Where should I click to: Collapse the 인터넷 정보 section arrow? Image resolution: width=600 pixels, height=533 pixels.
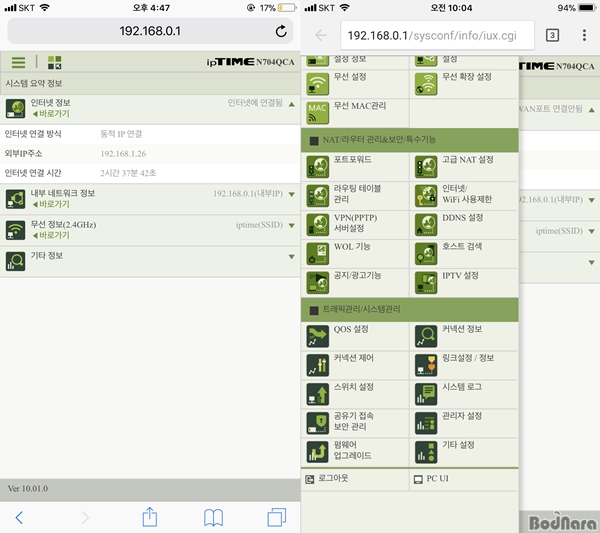click(291, 103)
